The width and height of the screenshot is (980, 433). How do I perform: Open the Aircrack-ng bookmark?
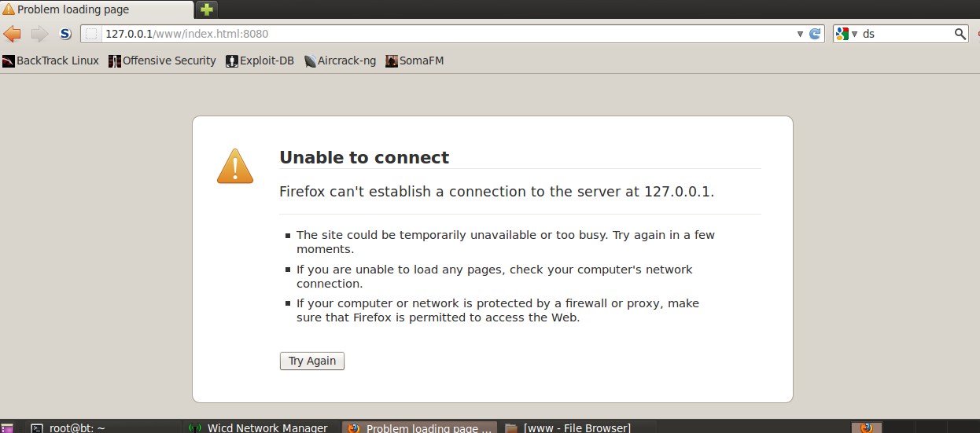tap(340, 61)
